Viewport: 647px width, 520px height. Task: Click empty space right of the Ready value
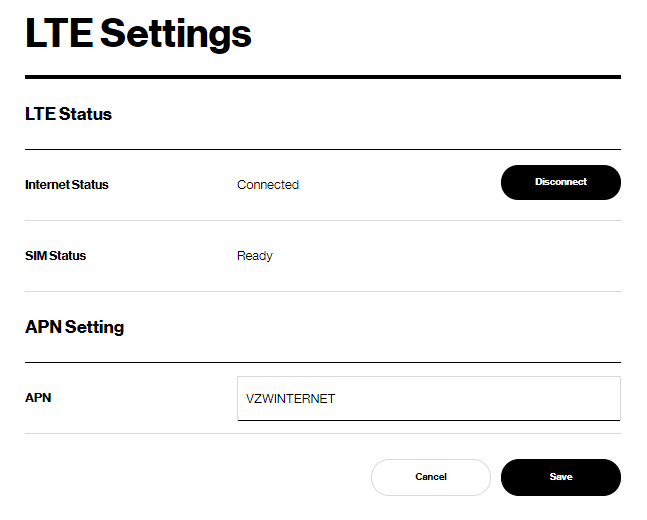pos(450,255)
